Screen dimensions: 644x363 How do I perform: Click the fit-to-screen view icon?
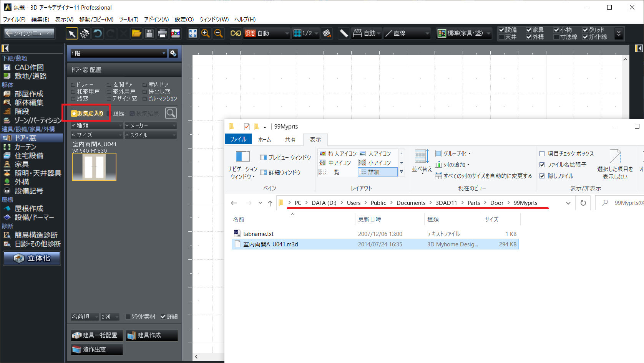pos(193,34)
